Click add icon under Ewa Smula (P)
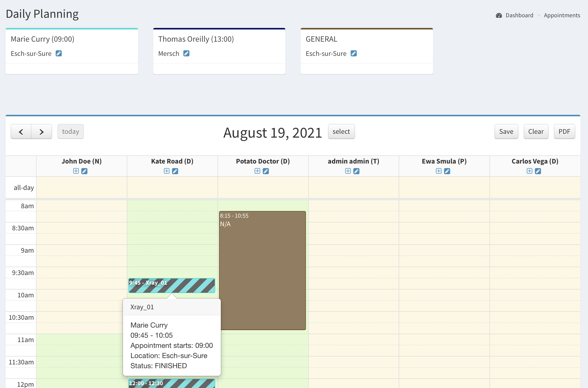Viewport: 588px width, 388px height. click(x=439, y=171)
